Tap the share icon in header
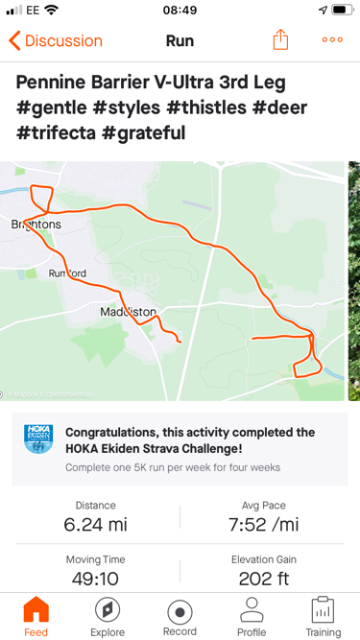This screenshot has height=640, width=360. click(x=280, y=40)
